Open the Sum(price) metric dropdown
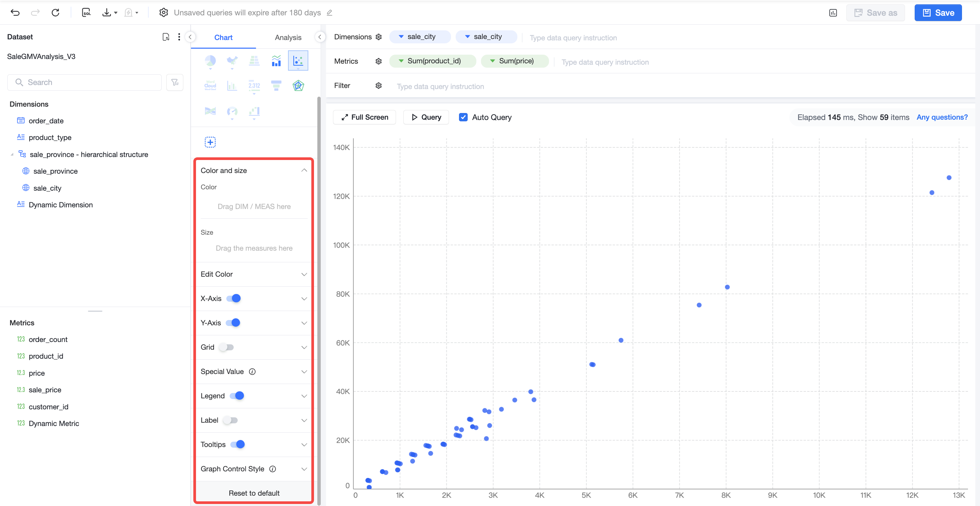 [492, 61]
